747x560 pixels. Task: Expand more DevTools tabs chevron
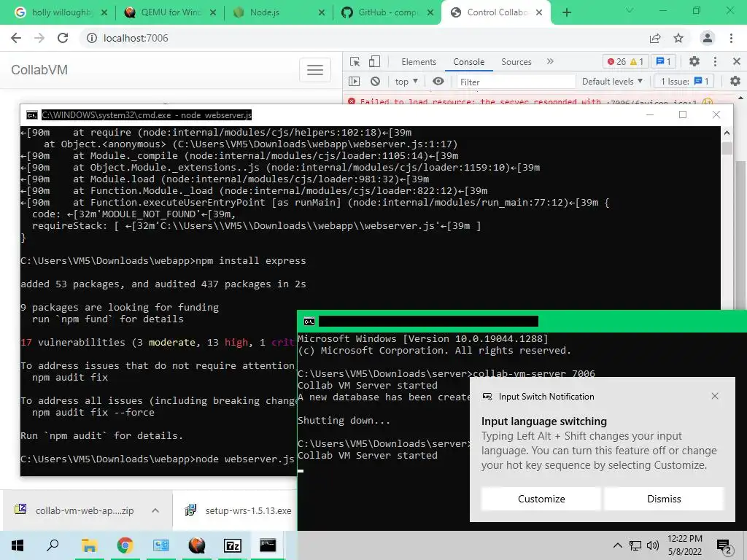(x=550, y=61)
